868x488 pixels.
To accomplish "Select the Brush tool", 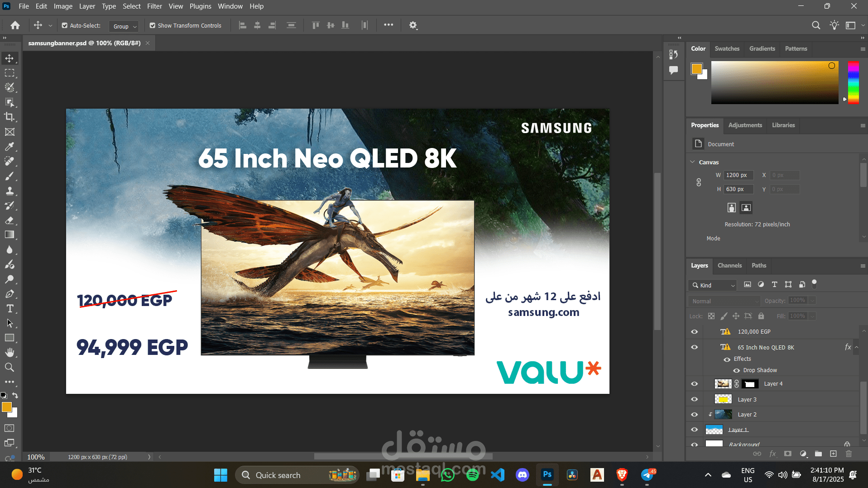I will point(10,176).
